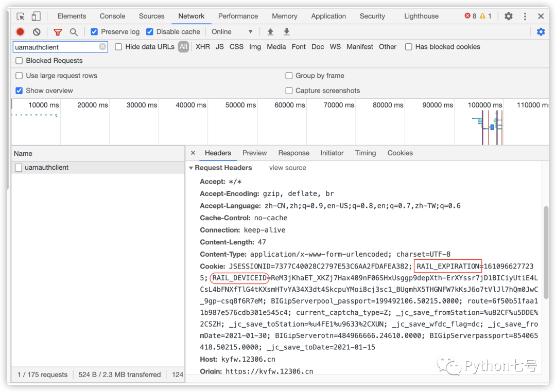Screen dimensions: 556x392
Task: Filter requests by CSS
Action: pos(236,47)
